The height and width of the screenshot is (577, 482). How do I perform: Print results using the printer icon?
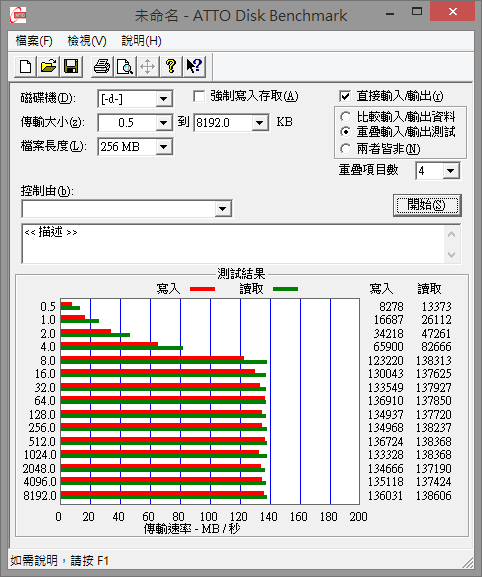[102, 67]
